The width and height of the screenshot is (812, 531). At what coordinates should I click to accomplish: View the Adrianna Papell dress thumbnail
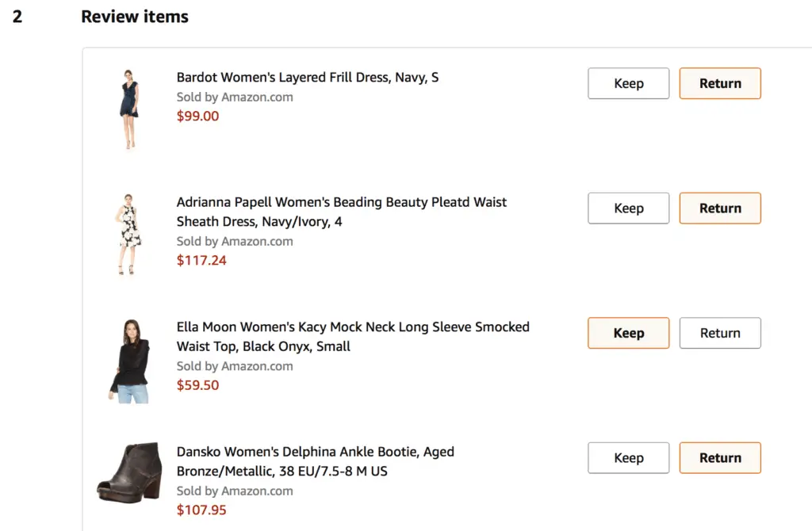(128, 233)
